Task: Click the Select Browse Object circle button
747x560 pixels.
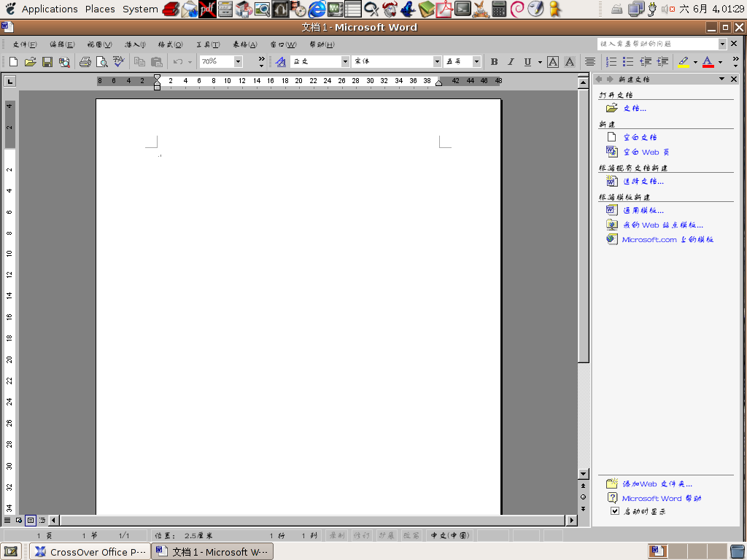Action: 583,497
